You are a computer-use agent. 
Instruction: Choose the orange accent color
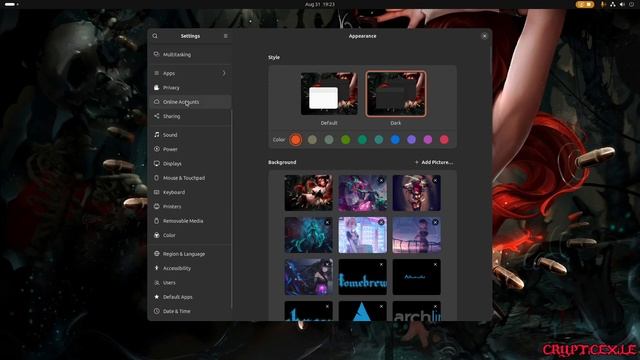point(296,140)
